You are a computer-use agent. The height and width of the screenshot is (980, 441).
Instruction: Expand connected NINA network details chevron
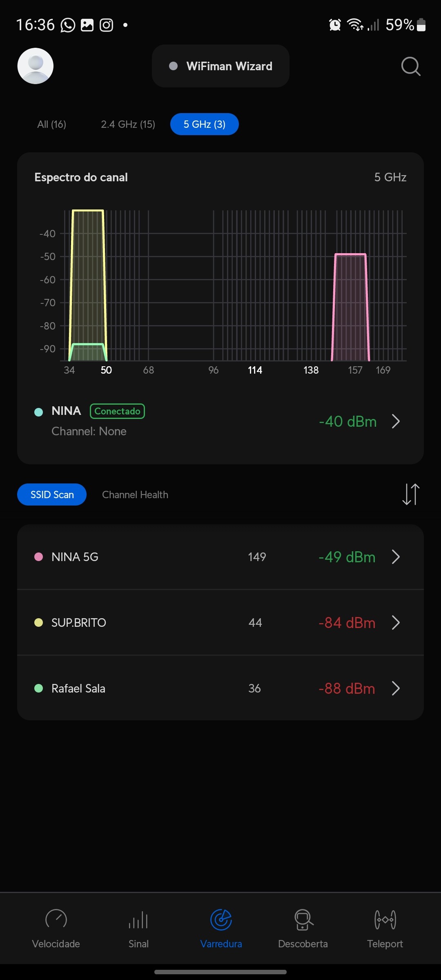coord(396,421)
